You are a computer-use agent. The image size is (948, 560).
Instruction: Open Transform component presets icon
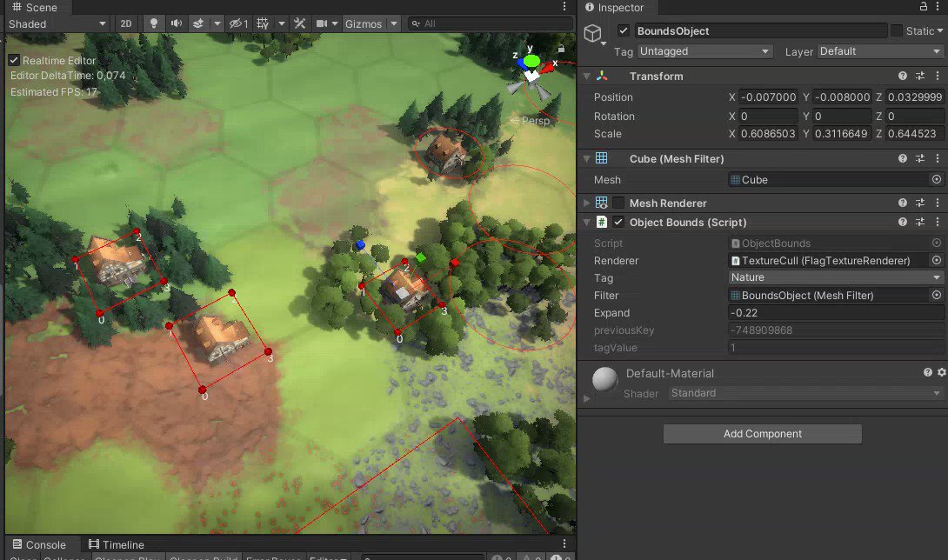click(920, 76)
